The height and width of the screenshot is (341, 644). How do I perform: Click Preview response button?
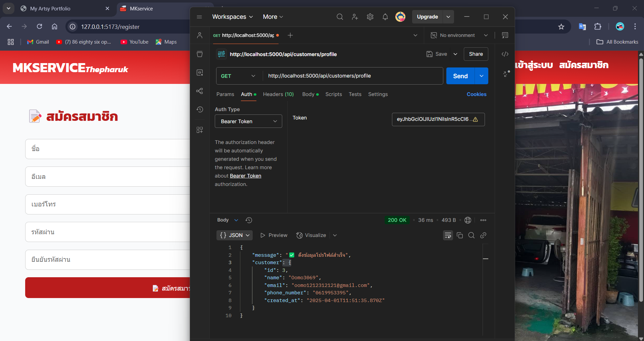click(274, 235)
